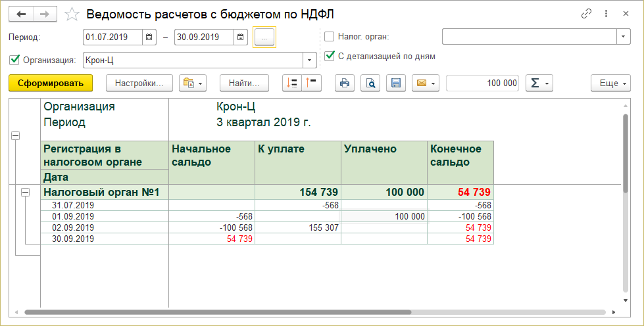Collapse the Налоговый орган №1 group
Viewport: 644px width, 326px height.
pyautogui.click(x=26, y=193)
